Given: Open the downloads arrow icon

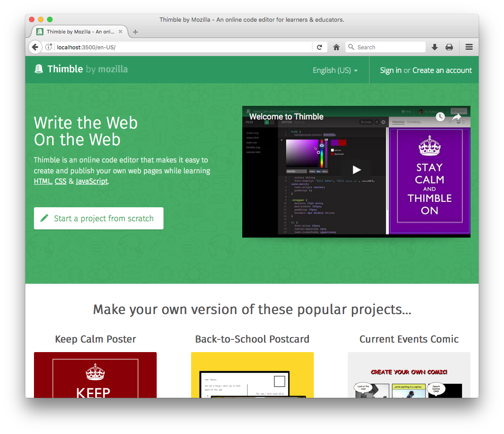Looking at the screenshot, I should pyautogui.click(x=434, y=47).
